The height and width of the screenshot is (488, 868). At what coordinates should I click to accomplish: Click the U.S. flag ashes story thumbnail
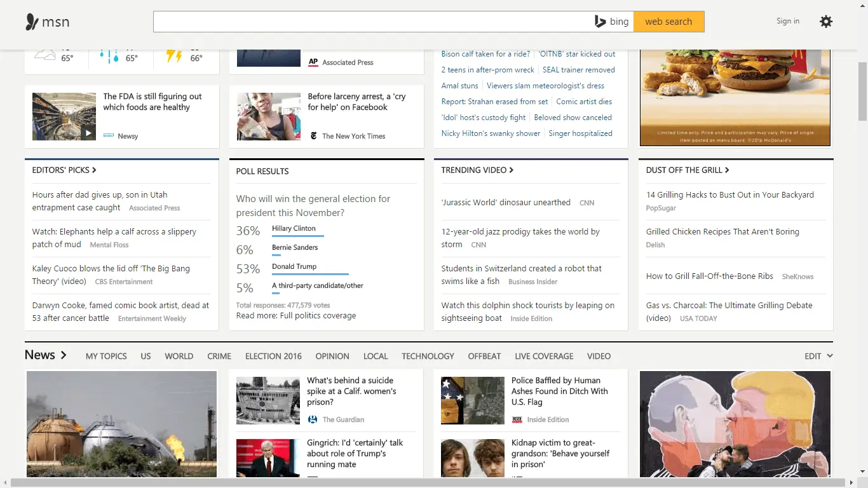click(473, 401)
